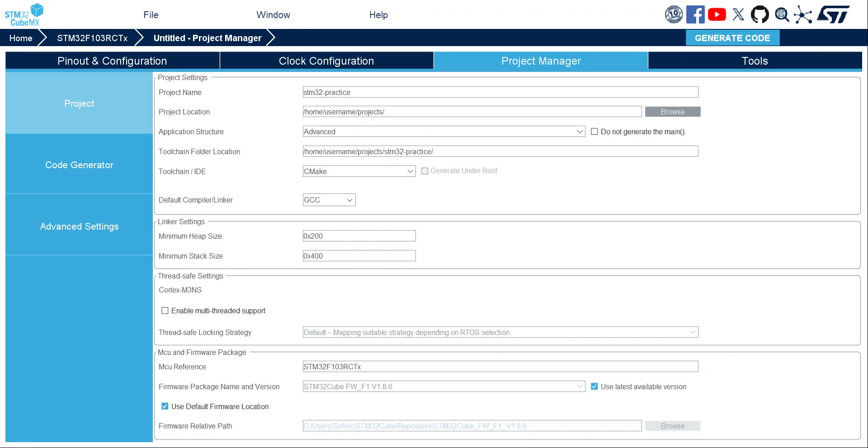Image resolution: width=868 pixels, height=448 pixels.
Task: Open the Code Generator section
Action: [x=79, y=165]
